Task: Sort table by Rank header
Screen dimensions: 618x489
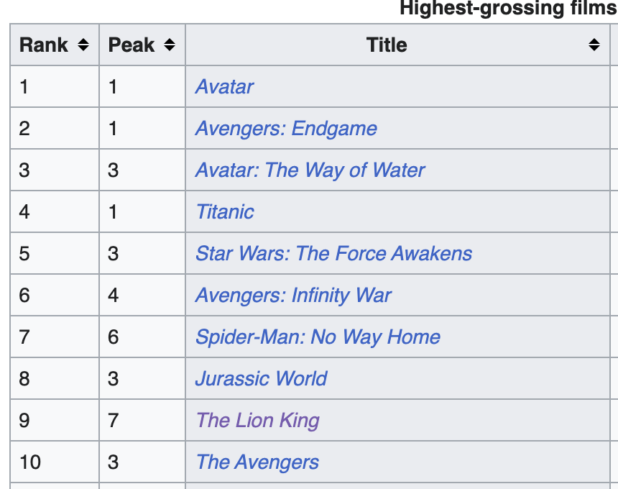Action: pyautogui.click(x=44, y=45)
